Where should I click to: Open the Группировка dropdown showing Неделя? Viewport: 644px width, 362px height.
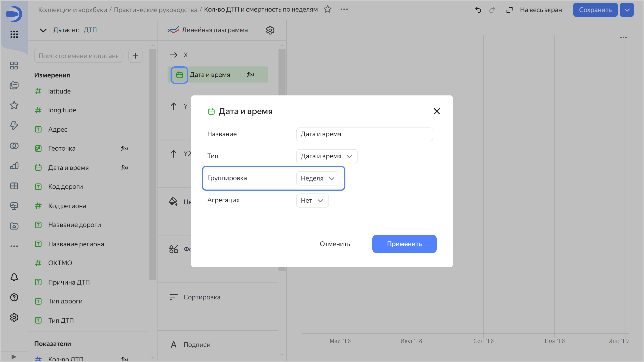[x=318, y=178]
